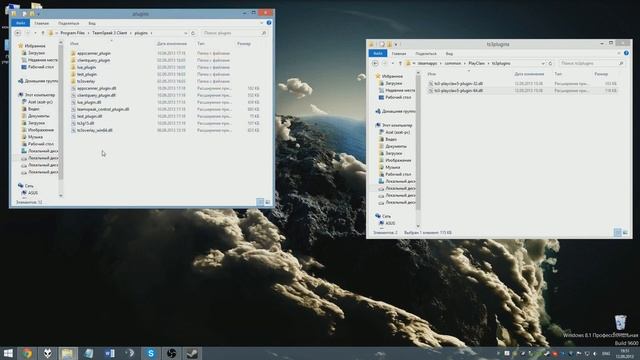Click common breadcrumb in ts3plugins window
The width and height of the screenshot is (640, 360).
453,63
